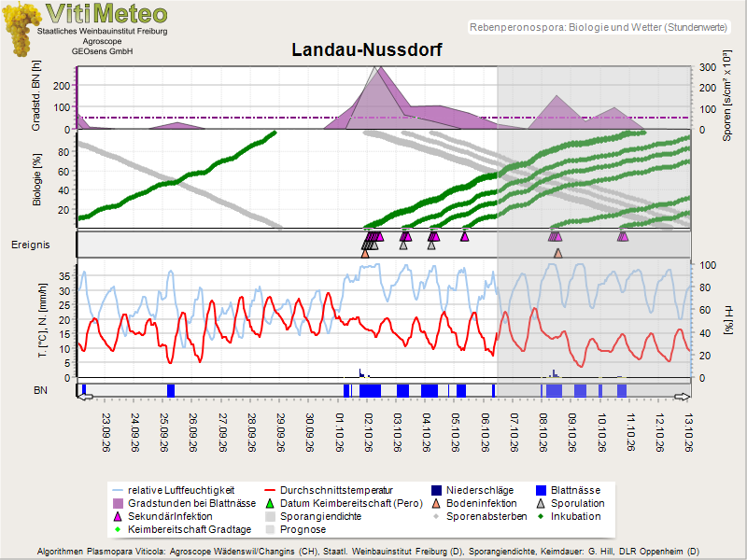Image resolution: width=747 pixels, height=560 pixels.
Task: Click the purple Gradstunden bei Blattnässe legend swatch
Action: 118,503
